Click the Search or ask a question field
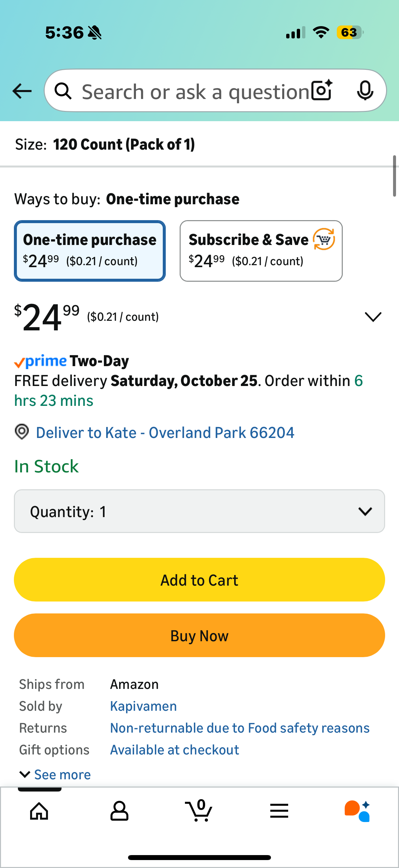 [x=195, y=91]
